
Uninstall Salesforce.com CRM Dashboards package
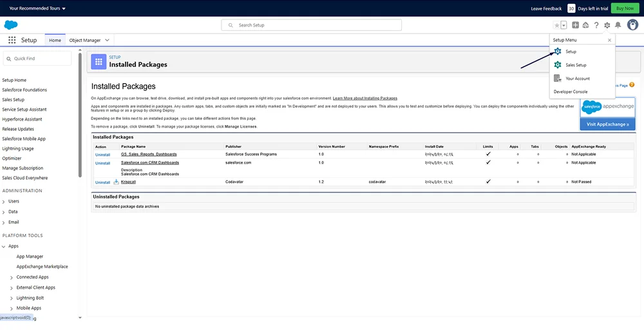[x=102, y=163]
